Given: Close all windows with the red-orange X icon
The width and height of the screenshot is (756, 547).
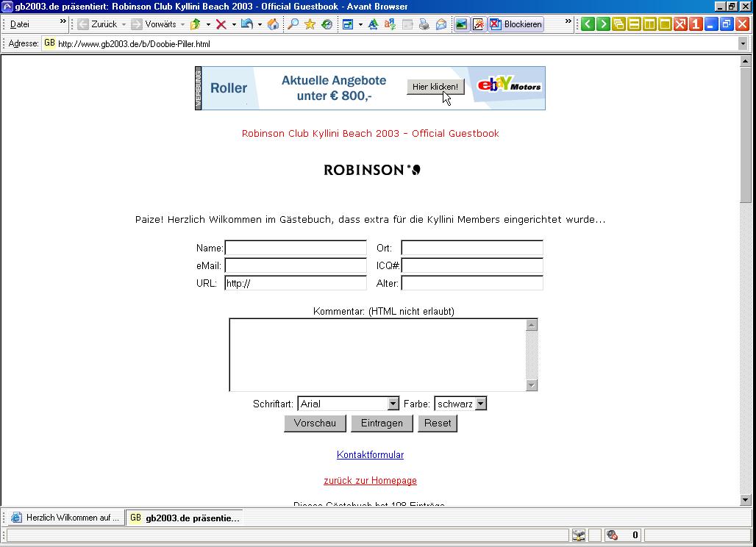Looking at the screenshot, I should point(680,24).
